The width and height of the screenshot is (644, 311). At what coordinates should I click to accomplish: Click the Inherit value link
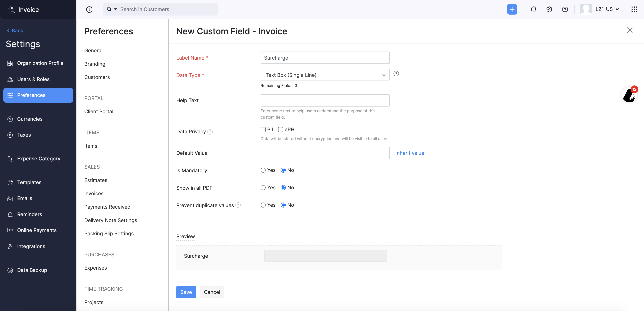click(410, 153)
